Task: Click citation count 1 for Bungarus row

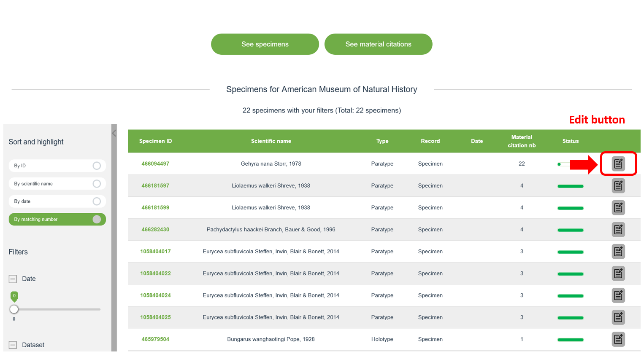Action: point(522,339)
